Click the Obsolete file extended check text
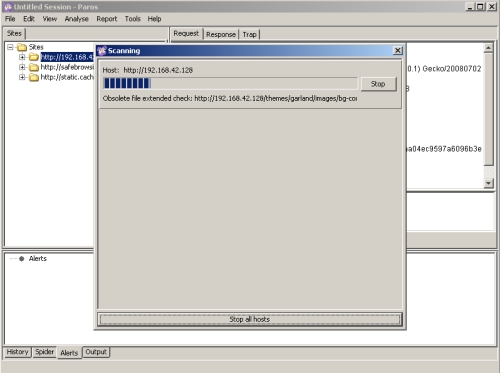500x373 pixels. point(230,98)
